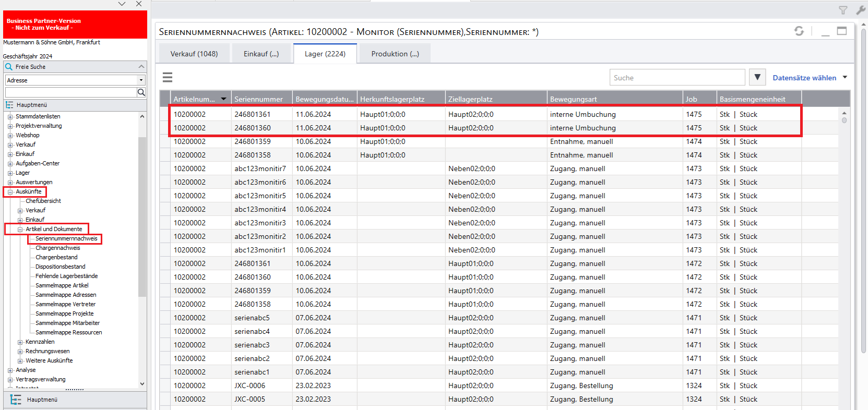Maximize the Seriennummernnachweis panel
The height and width of the screenshot is (410, 868).
pos(842,31)
